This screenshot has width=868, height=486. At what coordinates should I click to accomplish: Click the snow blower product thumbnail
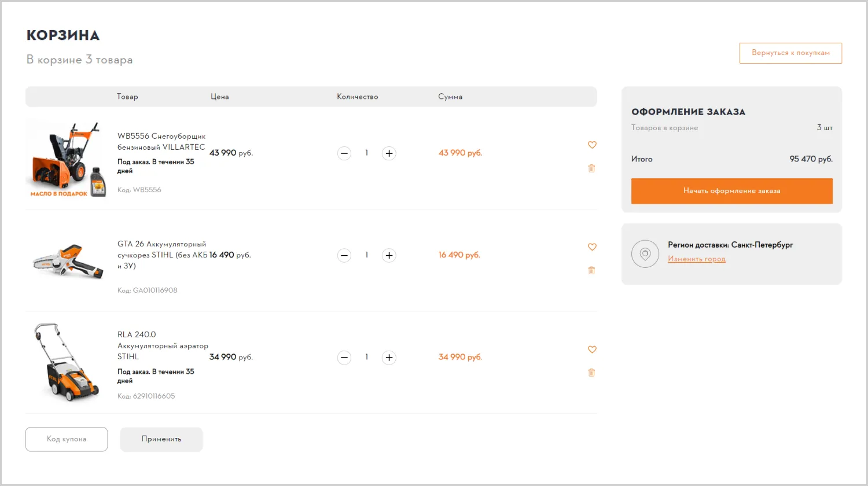pyautogui.click(x=67, y=159)
